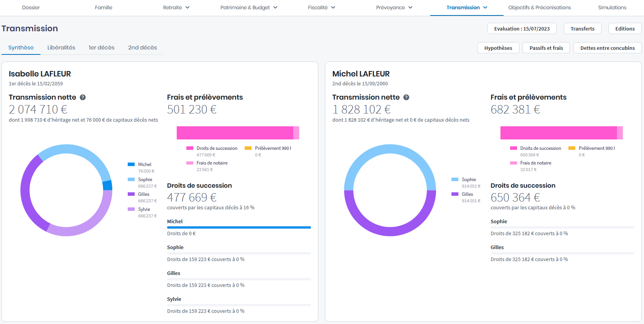644x324 pixels.
Task: Open Passifs et frais settings
Action: pyautogui.click(x=546, y=48)
